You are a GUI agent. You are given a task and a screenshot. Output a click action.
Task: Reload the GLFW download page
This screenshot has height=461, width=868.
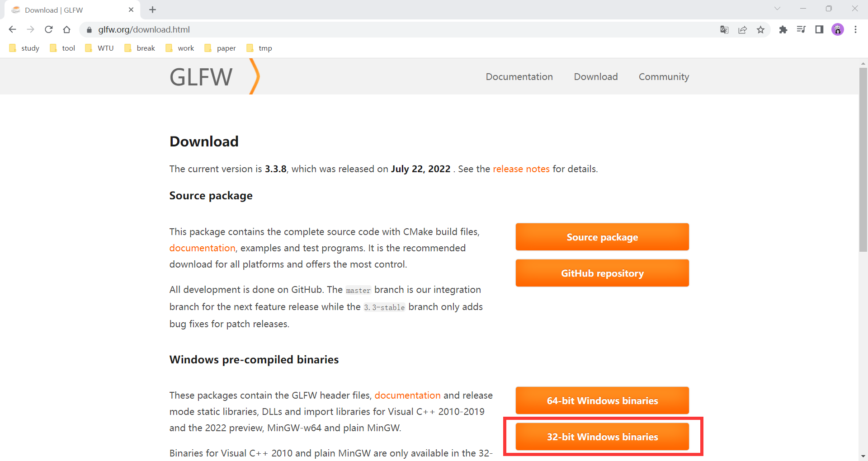pyautogui.click(x=49, y=29)
